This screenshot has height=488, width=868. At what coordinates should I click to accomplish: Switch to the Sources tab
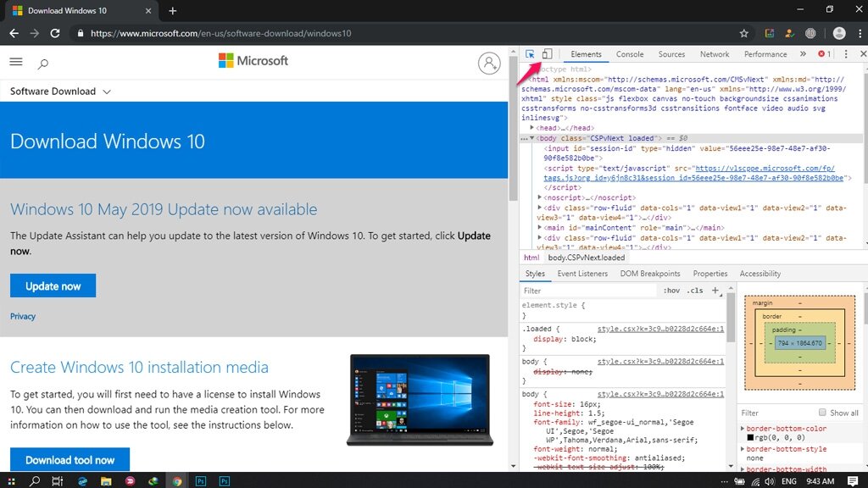coord(671,54)
